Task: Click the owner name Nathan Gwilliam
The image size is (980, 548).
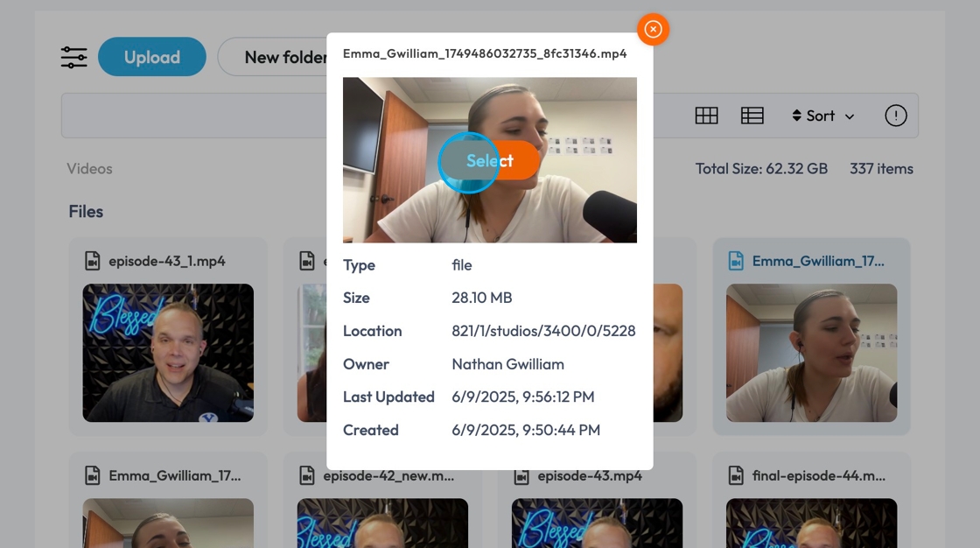Action: tap(507, 364)
